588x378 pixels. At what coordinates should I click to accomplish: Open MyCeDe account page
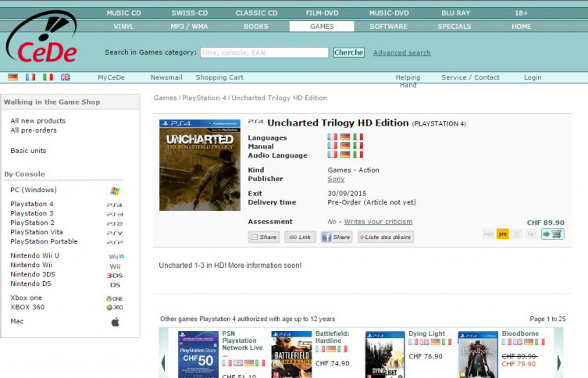point(111,77)
